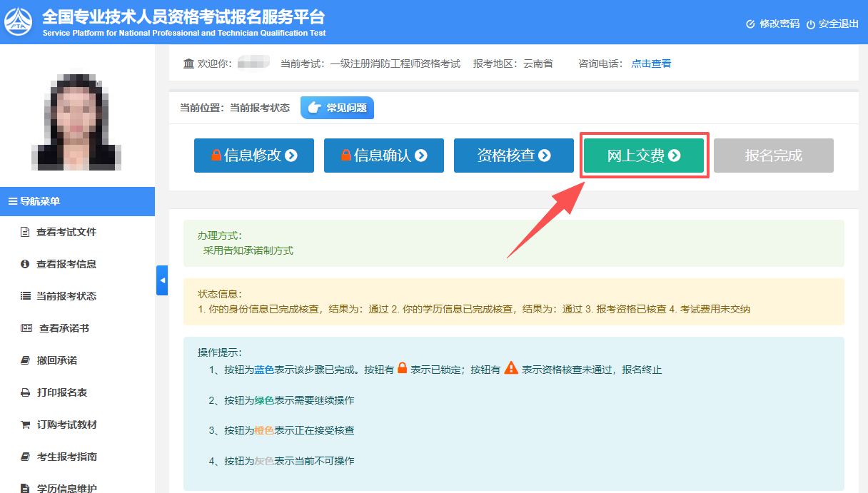Click the lock icon on 信息确认 button
This screenshot has height=493, width=868.
(346, 156)
